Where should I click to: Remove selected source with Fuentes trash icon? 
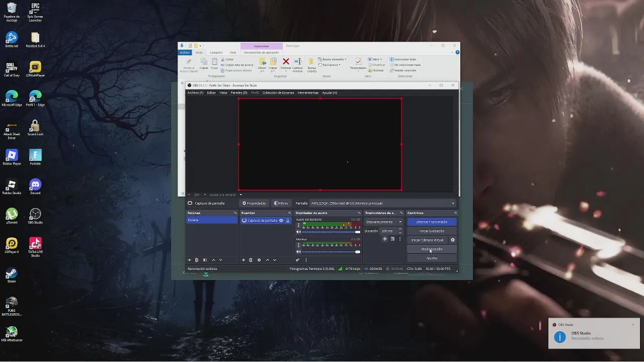tap(251, 260)
